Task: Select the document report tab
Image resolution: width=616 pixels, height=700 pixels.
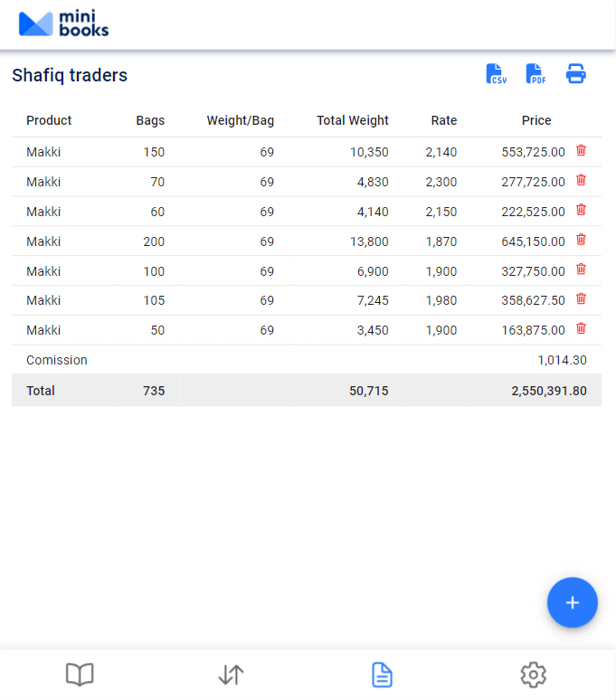Action: click(383, 675)
